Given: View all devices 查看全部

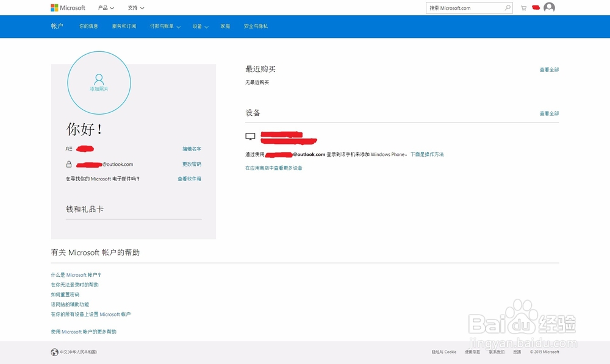Looking at the screenshot, I should tap(549, 113).
